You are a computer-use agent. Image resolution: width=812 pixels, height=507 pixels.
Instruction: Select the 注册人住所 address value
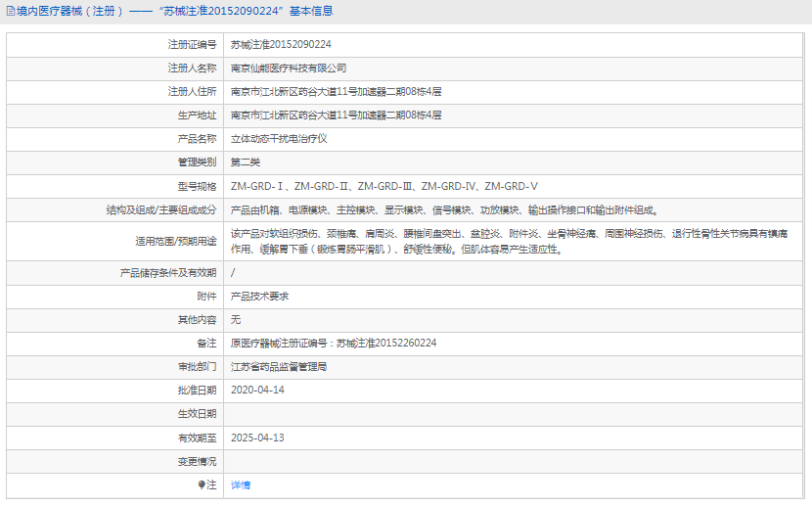click(337, 92)
